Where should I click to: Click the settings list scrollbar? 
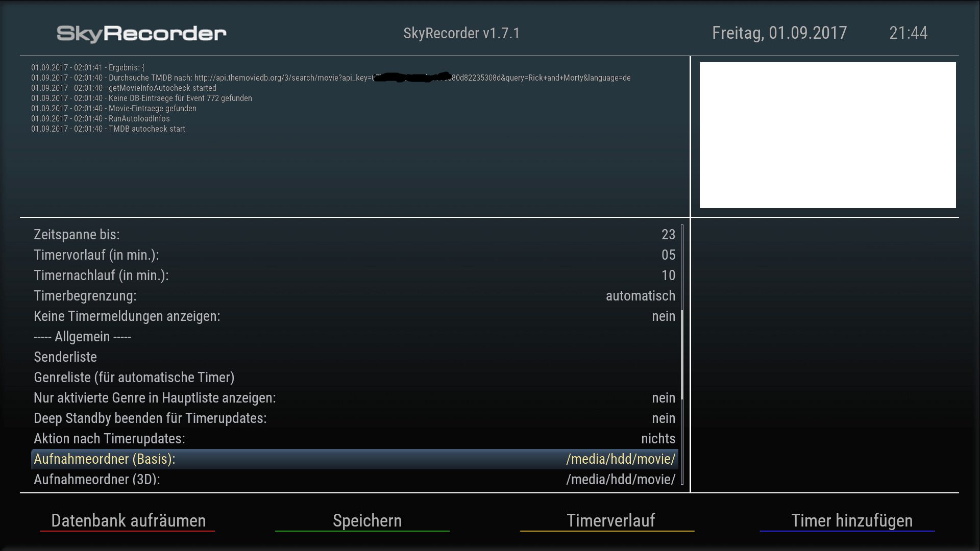[x=682, y=355]
